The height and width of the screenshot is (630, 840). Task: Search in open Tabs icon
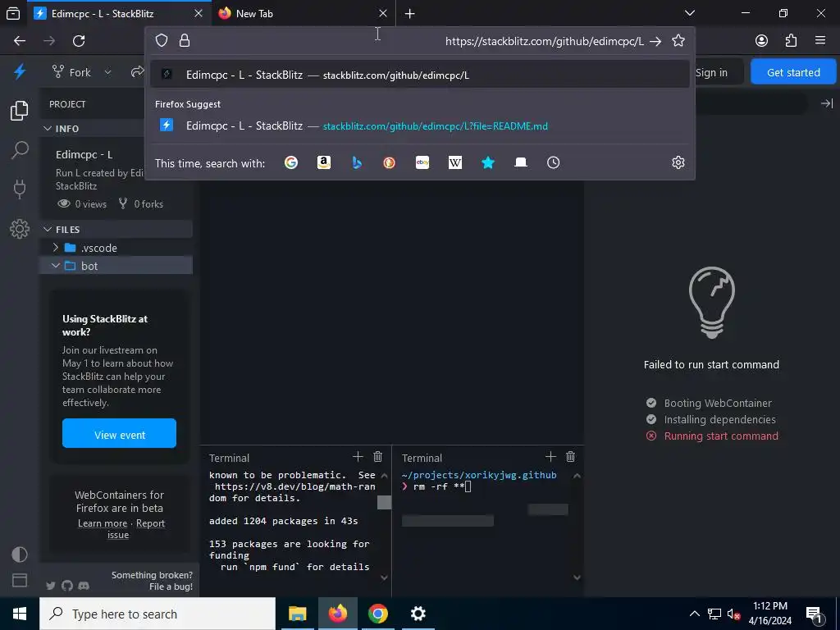(521, 162)
